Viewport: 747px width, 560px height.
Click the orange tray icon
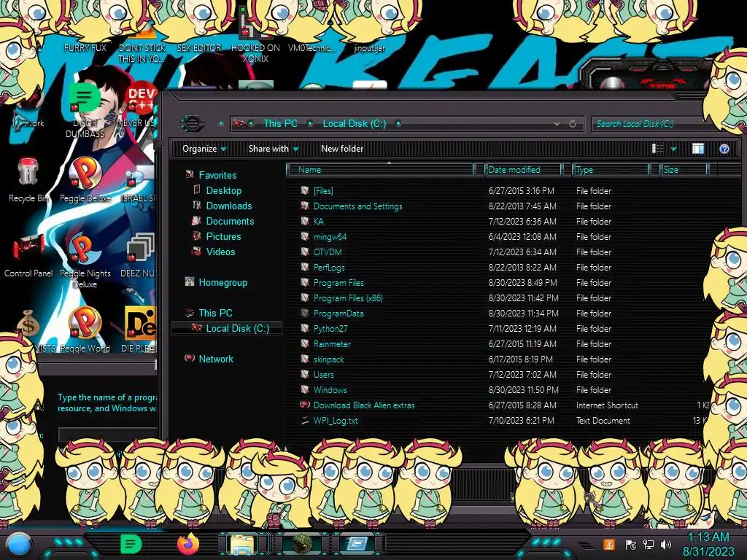tap(609, 544)
